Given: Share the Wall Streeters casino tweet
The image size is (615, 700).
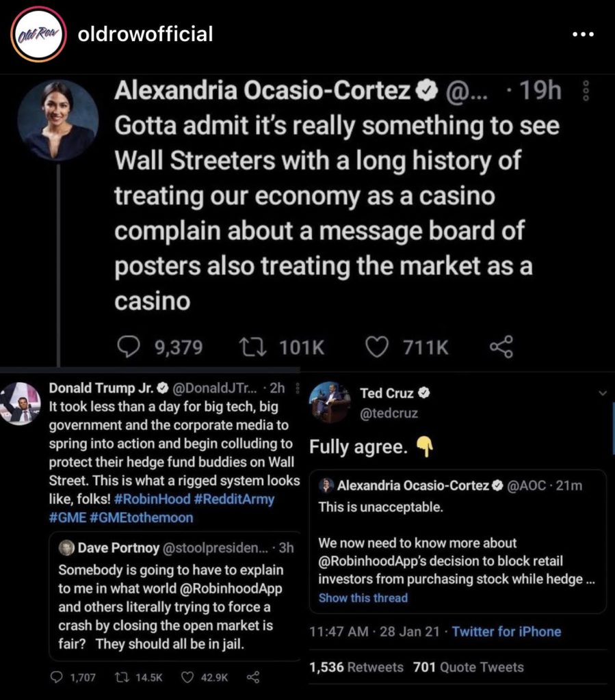Looking at the screenshot, I should point(501,348).
